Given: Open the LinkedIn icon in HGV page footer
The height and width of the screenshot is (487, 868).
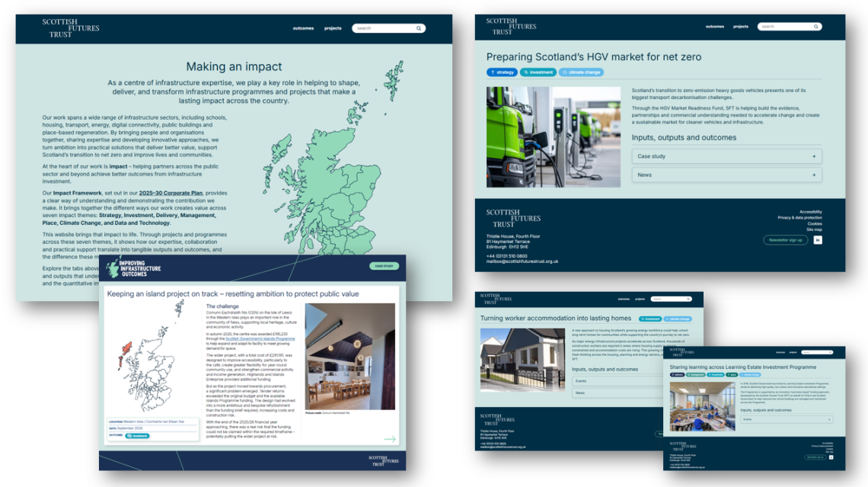Looking at the screenshot, I should click(x=818, y=240).
